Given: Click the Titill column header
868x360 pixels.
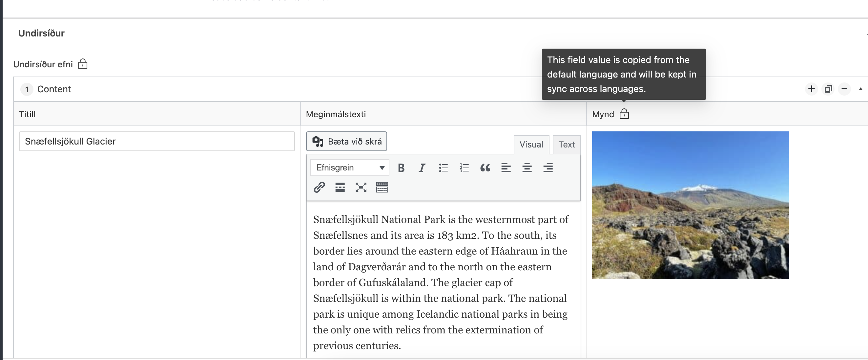Looking at the screenshot, I should [x=27, y=114].
